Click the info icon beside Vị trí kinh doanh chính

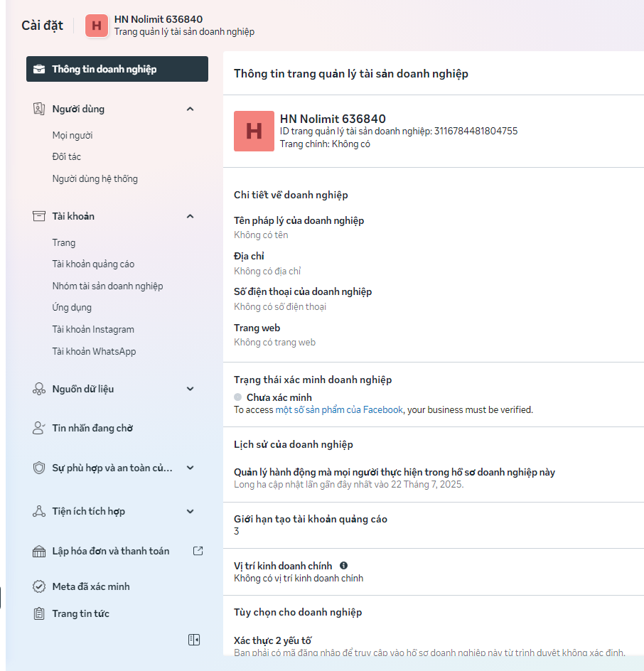343,566
